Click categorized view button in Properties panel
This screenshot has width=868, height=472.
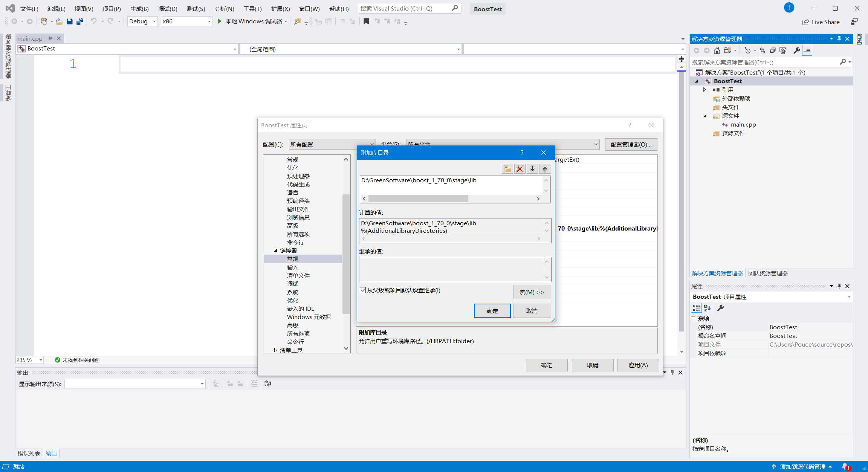pyautogui.click(x=696, y=308)
